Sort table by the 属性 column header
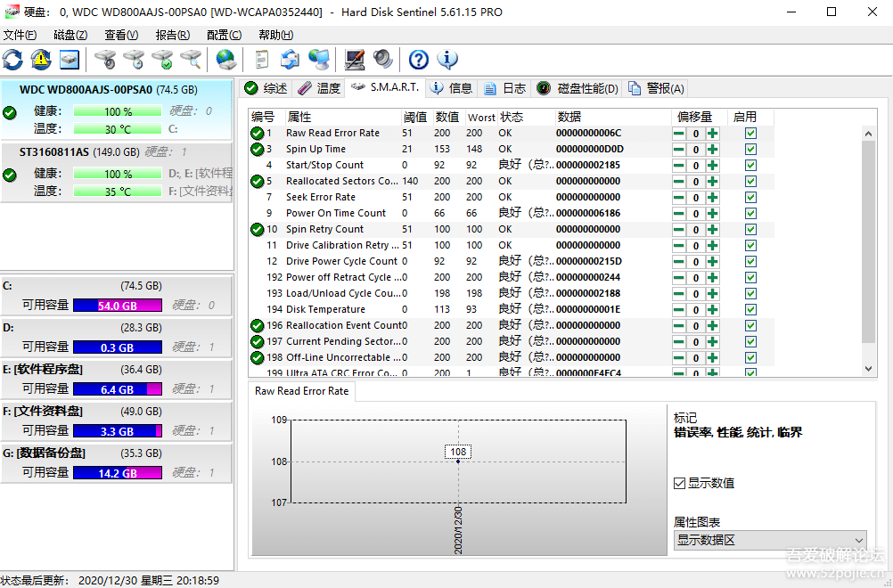This screenshot has height=588, width=893. click(x=341, y=118)
